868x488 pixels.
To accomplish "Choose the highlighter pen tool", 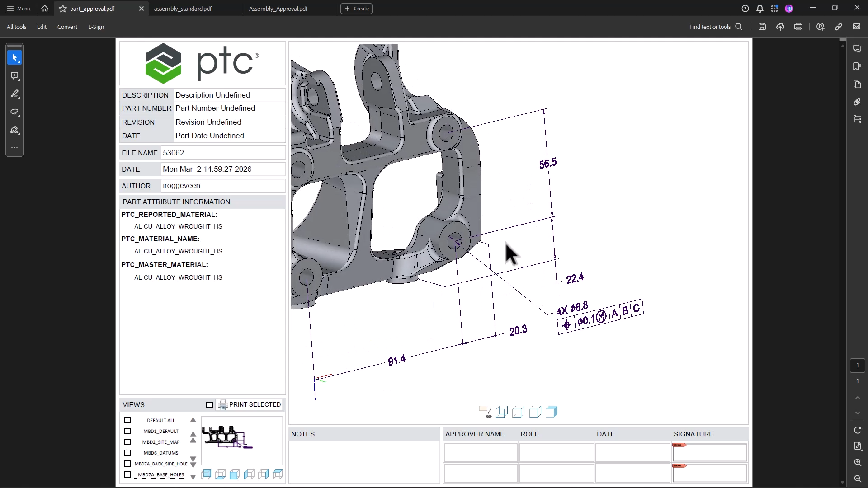I will (14, 94).
